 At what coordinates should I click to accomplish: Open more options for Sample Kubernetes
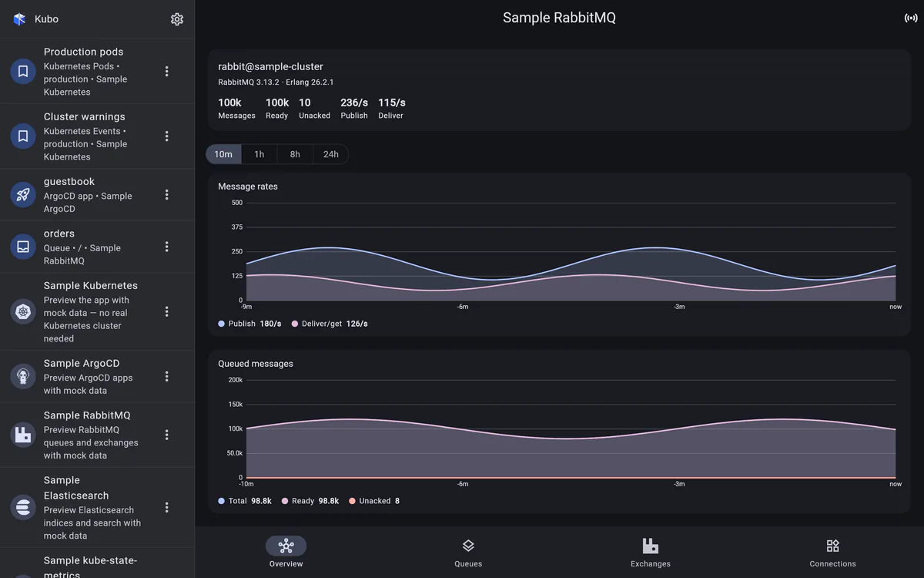[167, 311]
